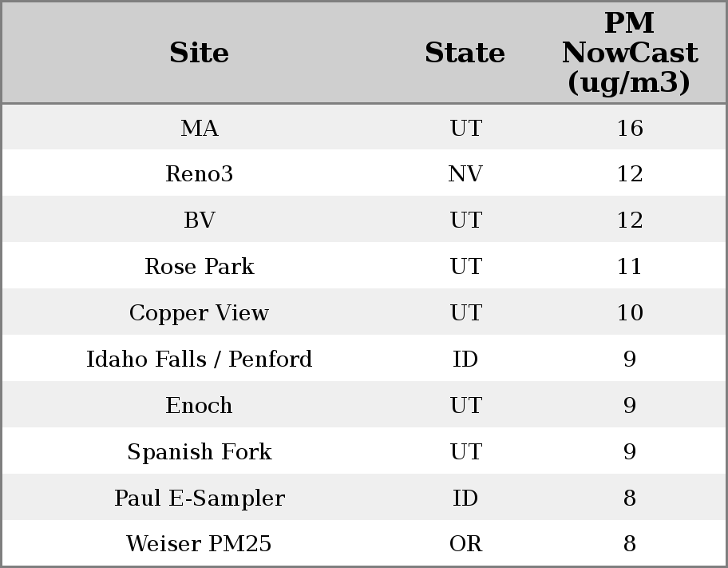The height and width of the screenshot is (568, 728).
Task: Select the Spanish Fork site
Action: 199,452
